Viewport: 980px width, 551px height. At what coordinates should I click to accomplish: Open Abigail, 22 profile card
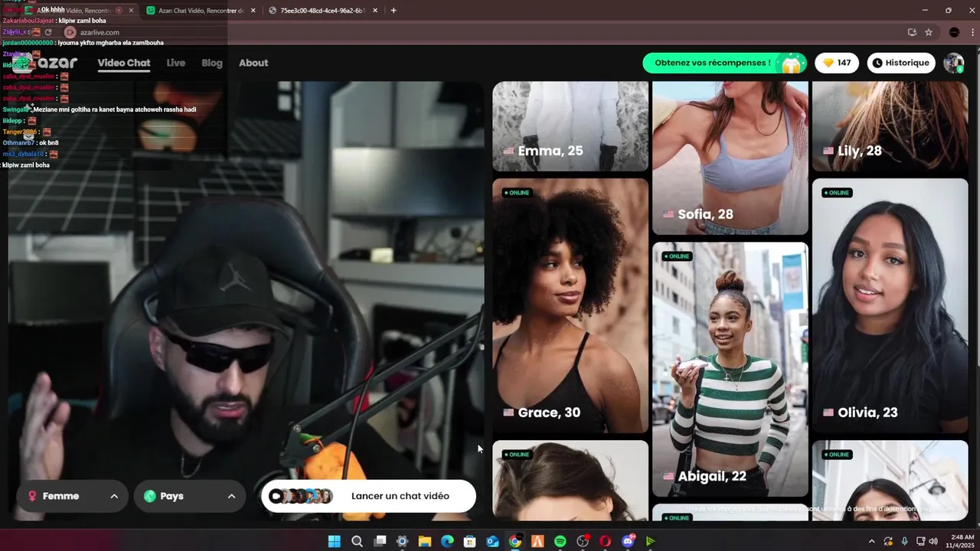[x=730, y=370]
